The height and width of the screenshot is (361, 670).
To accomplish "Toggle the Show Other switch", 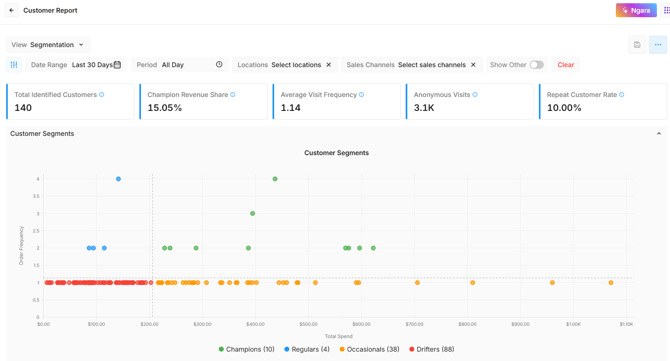I will point(537,65).
